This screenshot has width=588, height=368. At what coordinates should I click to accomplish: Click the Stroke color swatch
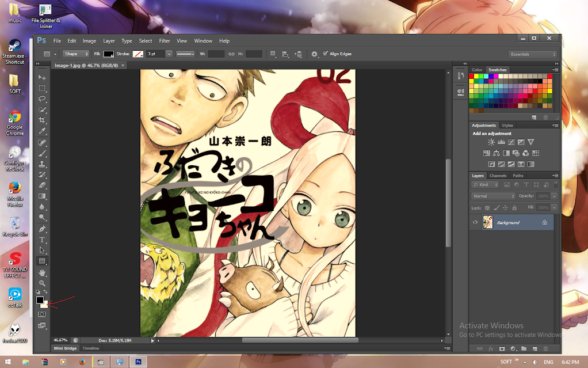[138, 54]
